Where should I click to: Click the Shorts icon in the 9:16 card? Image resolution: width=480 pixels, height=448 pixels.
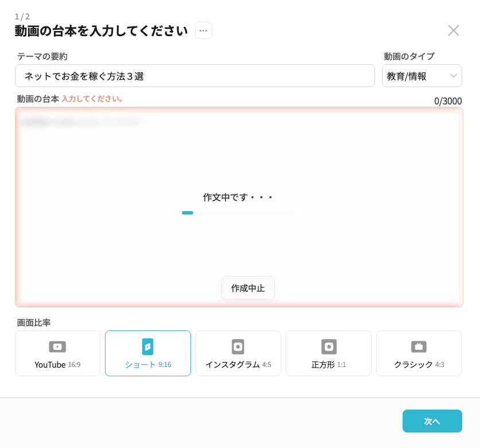tap(148, 346)
